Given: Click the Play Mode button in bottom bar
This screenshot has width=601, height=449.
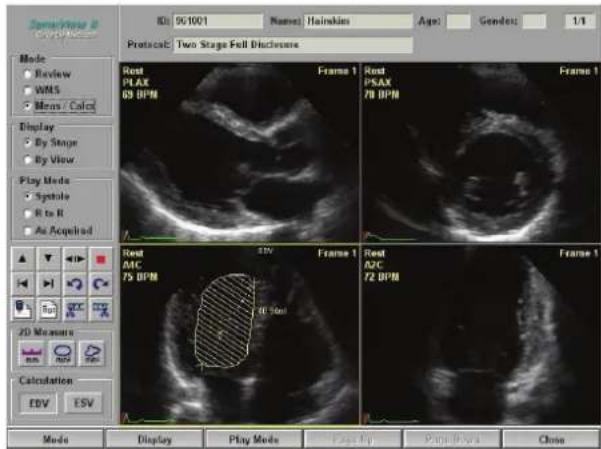Looking at the screenshot, I should tap(254, 439).
